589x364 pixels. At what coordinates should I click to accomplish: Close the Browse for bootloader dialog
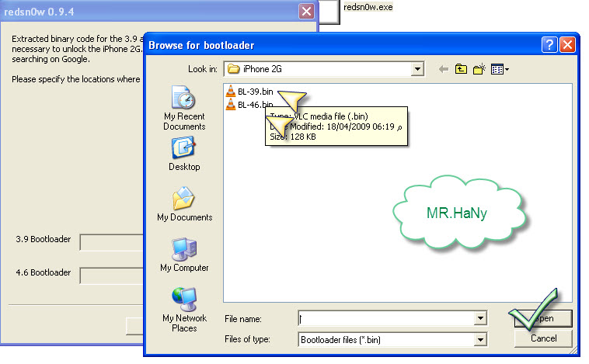[567, 45]
